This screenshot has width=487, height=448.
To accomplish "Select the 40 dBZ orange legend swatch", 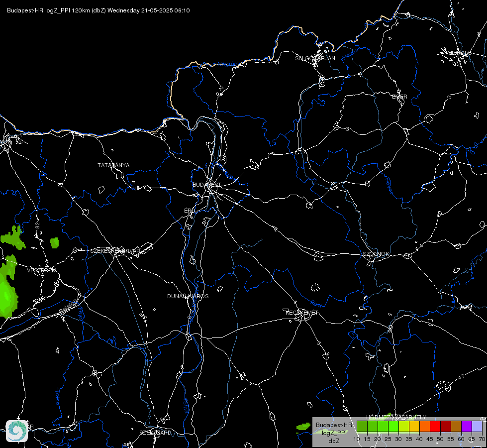I will click(425, 426).
